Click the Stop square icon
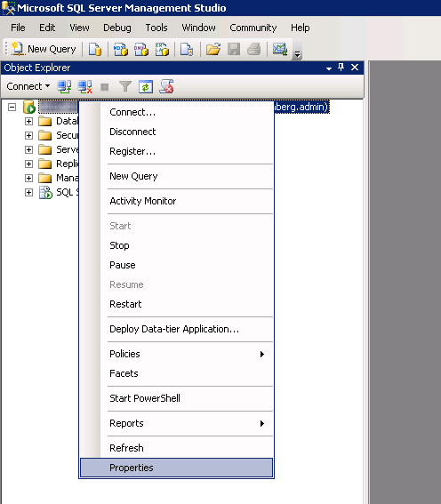Viewport: 441px width, 504px height. tap(104, 87)
